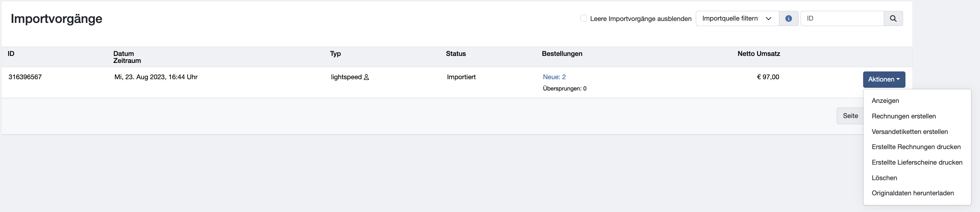
Task: Click the Status column header
Action: [x=455, y=54]
